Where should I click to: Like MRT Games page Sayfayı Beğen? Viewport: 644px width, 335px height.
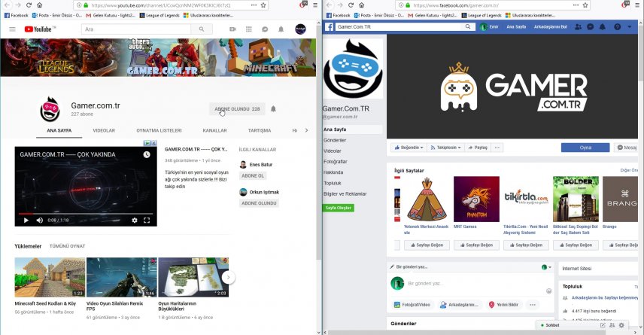coord(476,245)
